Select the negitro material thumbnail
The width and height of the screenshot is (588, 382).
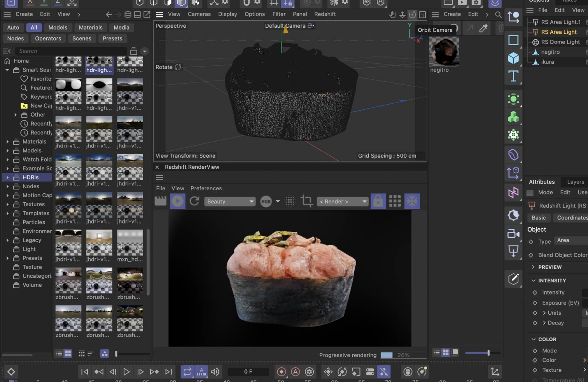tap(444, 52)
